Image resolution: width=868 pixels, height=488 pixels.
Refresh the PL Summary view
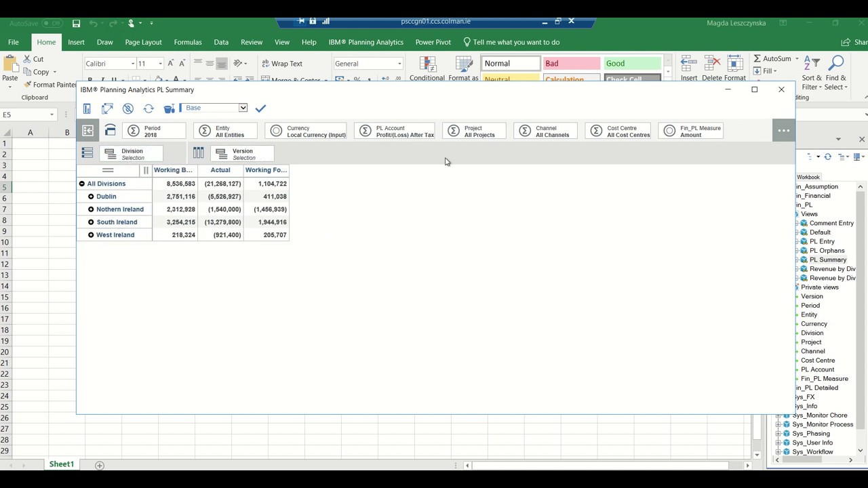coord(149,108)
